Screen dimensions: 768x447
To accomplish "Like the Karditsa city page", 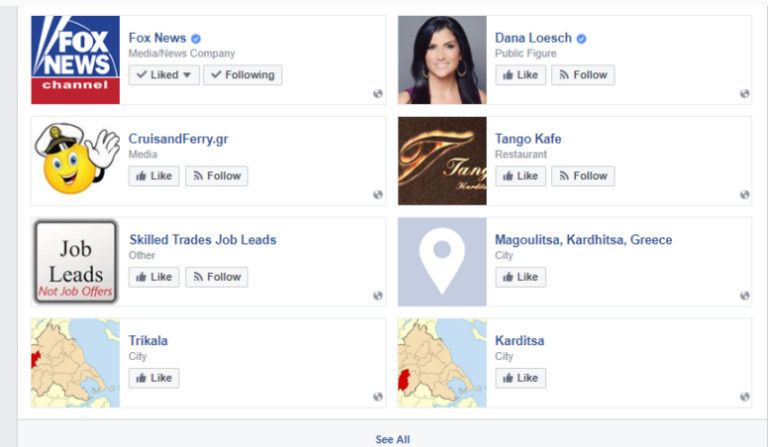I will click(520, 378).
